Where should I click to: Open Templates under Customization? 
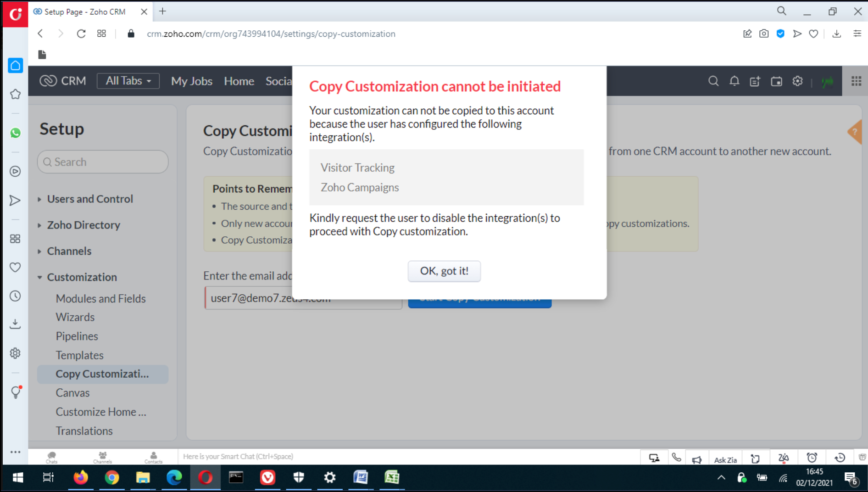tap(80, 355)
